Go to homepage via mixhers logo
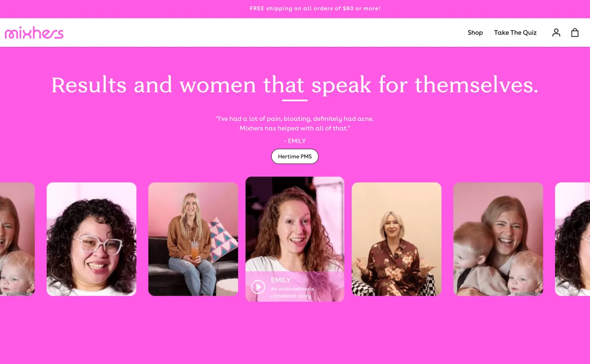Screen dimensions: 590x364 [x=34, y=33]
